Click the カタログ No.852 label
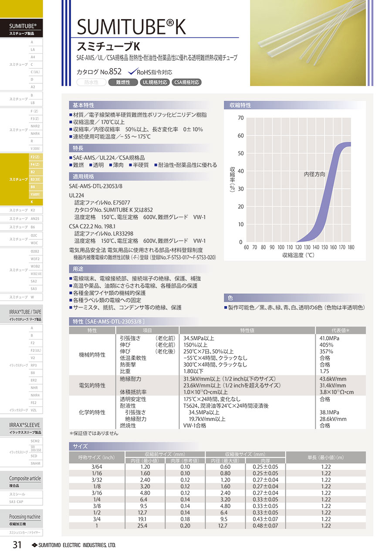 pyautogui.click(x=98, y=72)
